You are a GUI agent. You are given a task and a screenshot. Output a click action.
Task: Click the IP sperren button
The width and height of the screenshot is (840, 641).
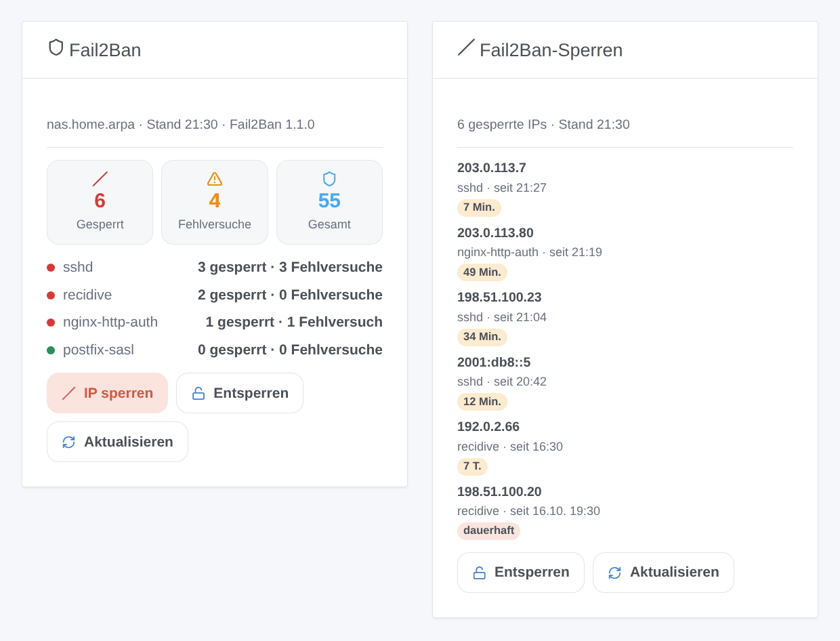pos(107,393)
